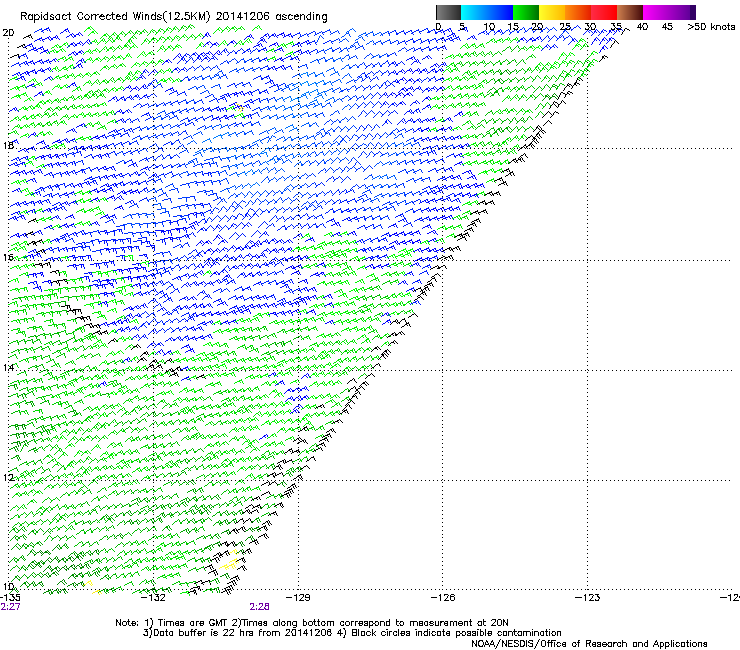Click the longitude label '-123'

[x=587, y=598]
